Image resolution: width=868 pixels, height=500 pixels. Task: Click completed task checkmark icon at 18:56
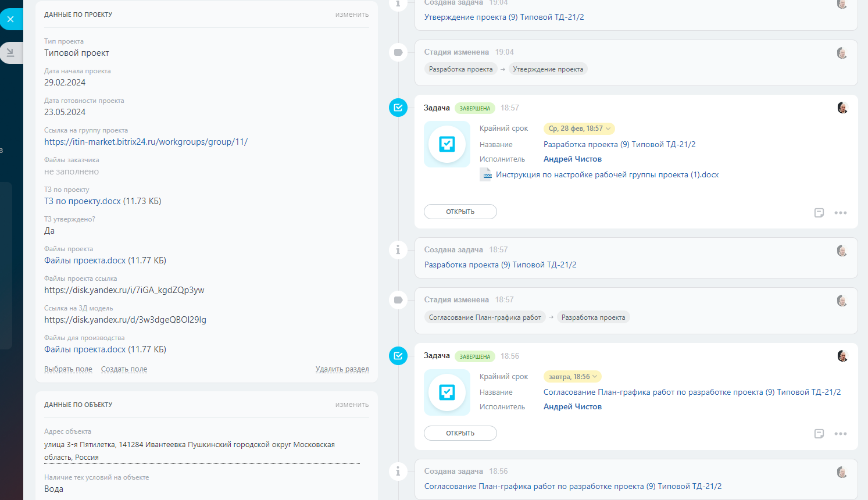click(398, 356)
